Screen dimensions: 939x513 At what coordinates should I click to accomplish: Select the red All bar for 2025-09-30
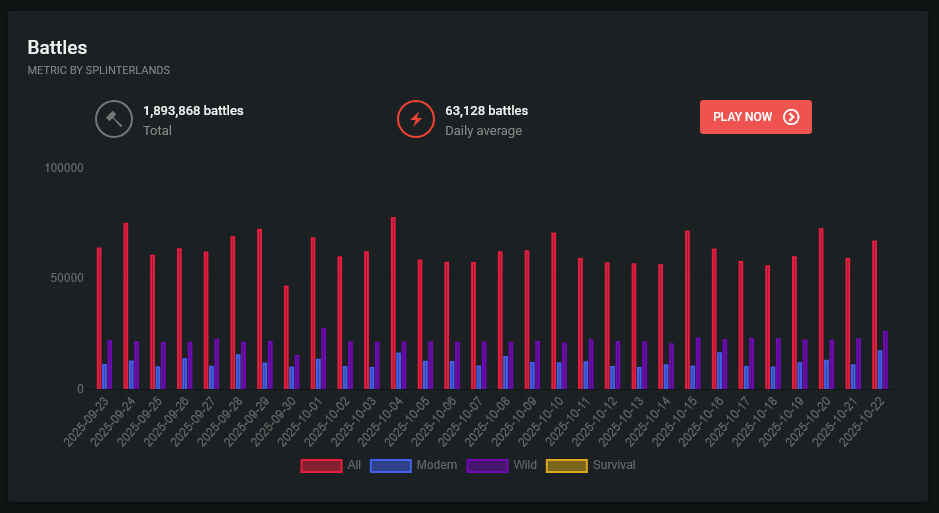pyautogui.click(x=286, y=337)
